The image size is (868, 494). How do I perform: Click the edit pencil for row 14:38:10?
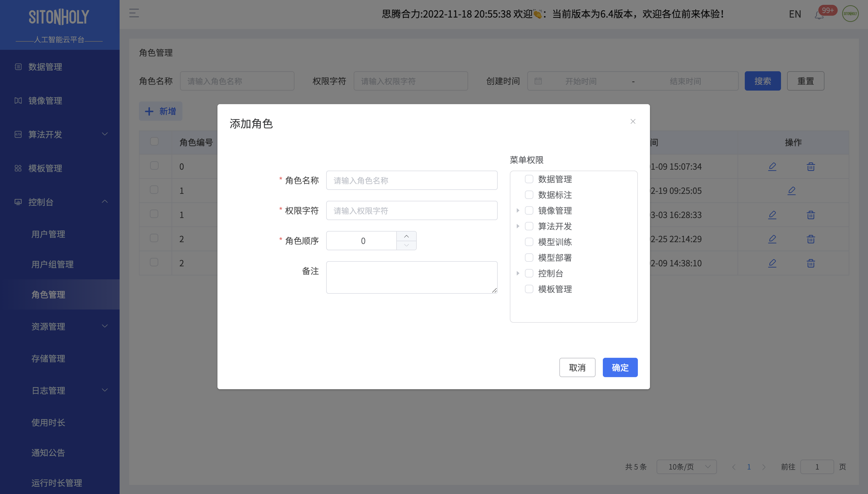pos(772,263)
